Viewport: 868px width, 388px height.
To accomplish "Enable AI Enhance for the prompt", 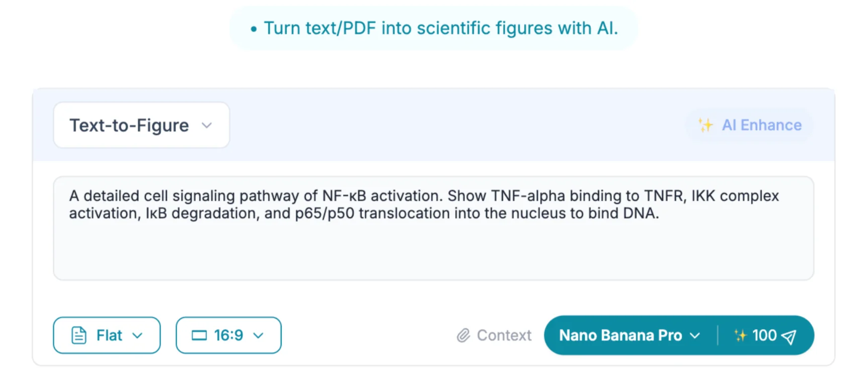I will tap(761, 125).
